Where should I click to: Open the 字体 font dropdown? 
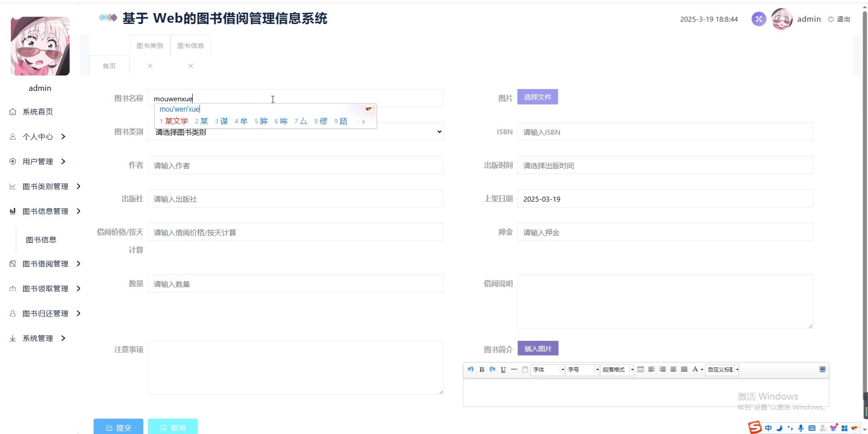[x=547, y=370]
